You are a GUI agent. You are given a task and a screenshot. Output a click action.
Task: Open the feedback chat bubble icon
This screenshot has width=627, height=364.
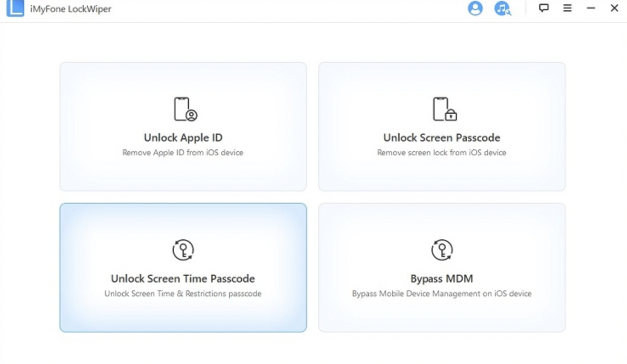[544, 8]
